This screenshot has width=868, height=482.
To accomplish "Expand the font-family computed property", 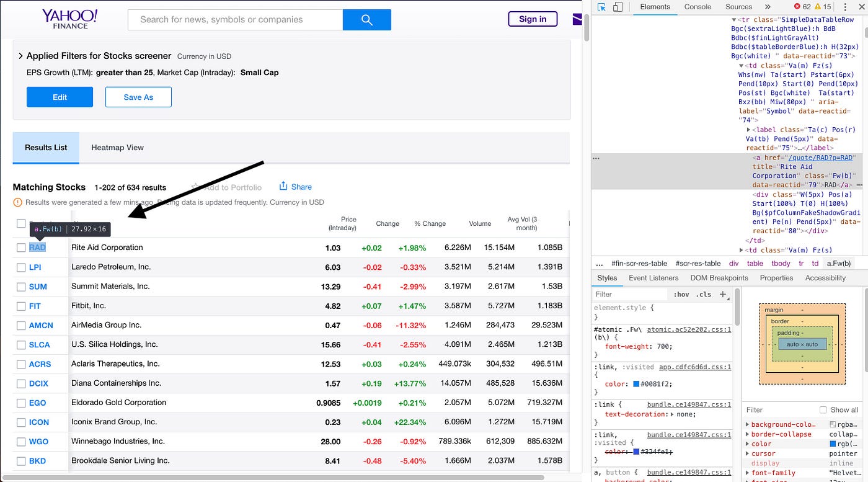I will pos(748,473).
